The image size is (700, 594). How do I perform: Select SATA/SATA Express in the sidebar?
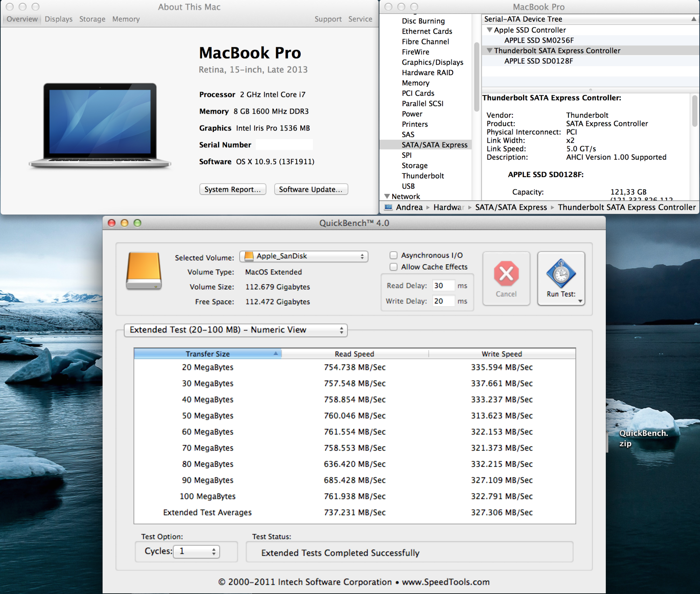(426, 145)
